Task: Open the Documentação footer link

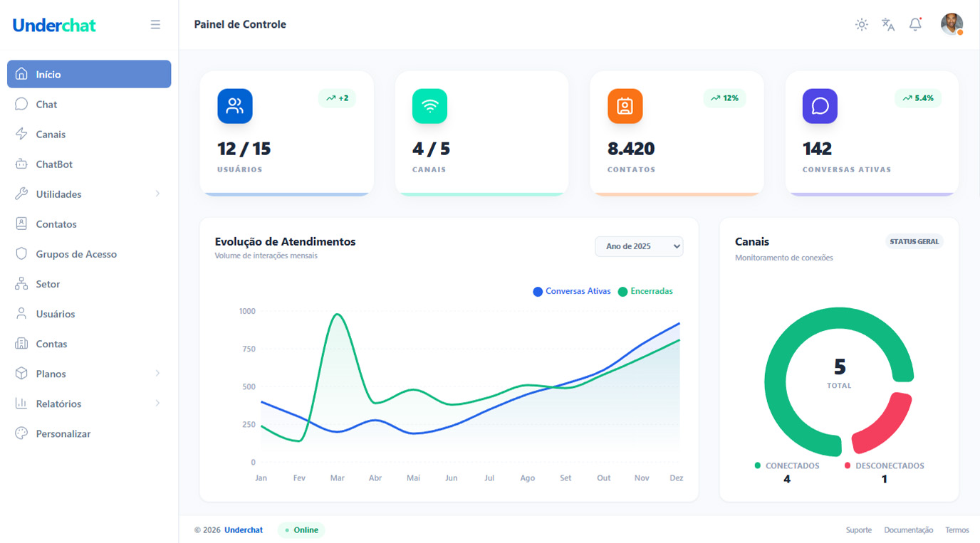Action: coord(908,530)
